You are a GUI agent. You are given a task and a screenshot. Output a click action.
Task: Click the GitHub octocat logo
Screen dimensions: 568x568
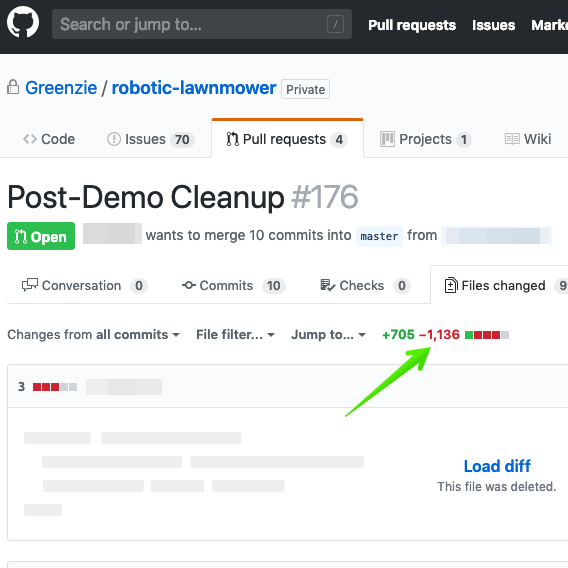click(23, 22)
